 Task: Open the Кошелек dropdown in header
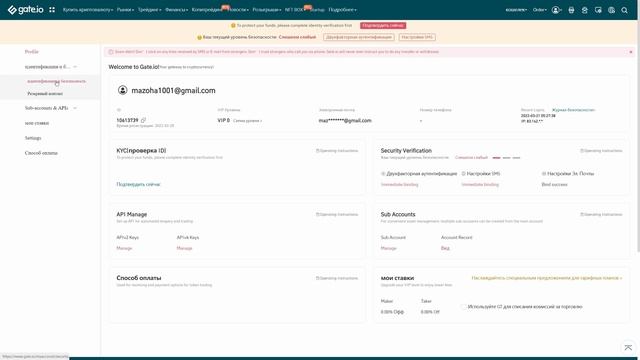click(x=516, y=10)
